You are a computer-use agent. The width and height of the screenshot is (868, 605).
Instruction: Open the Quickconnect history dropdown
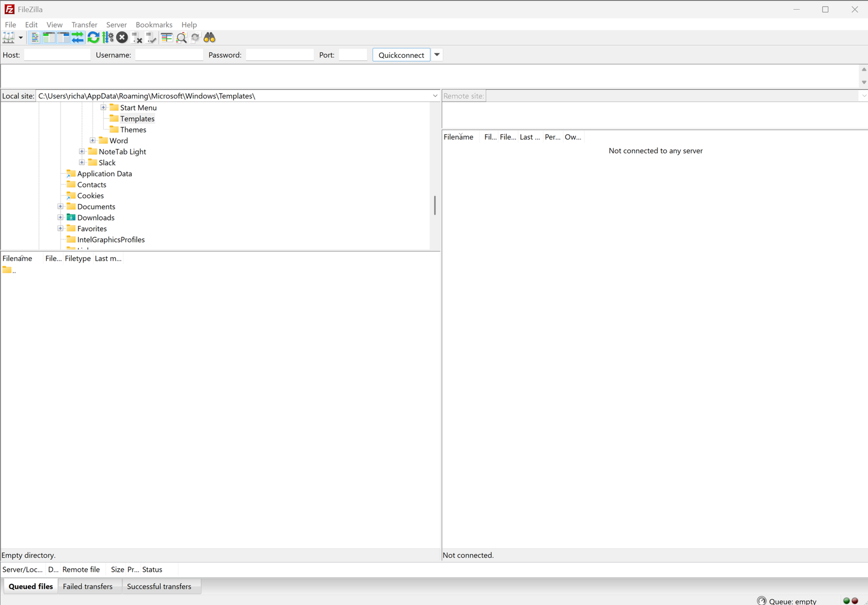tap(437, 54)
